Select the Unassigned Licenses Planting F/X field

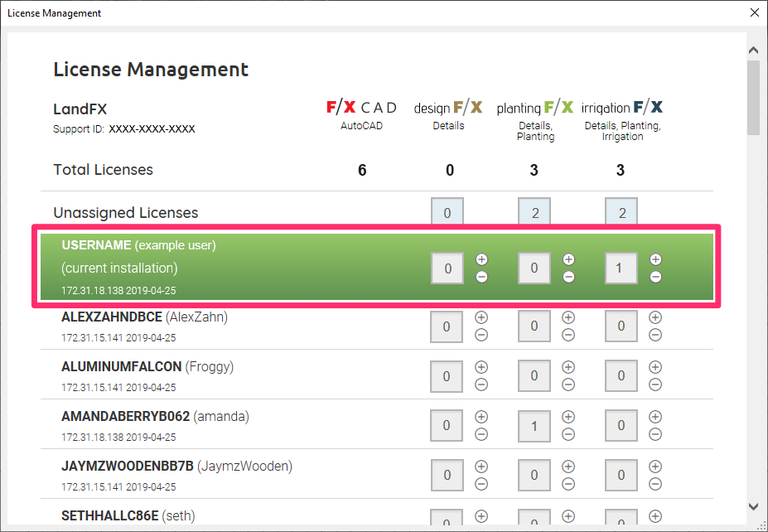534,211
